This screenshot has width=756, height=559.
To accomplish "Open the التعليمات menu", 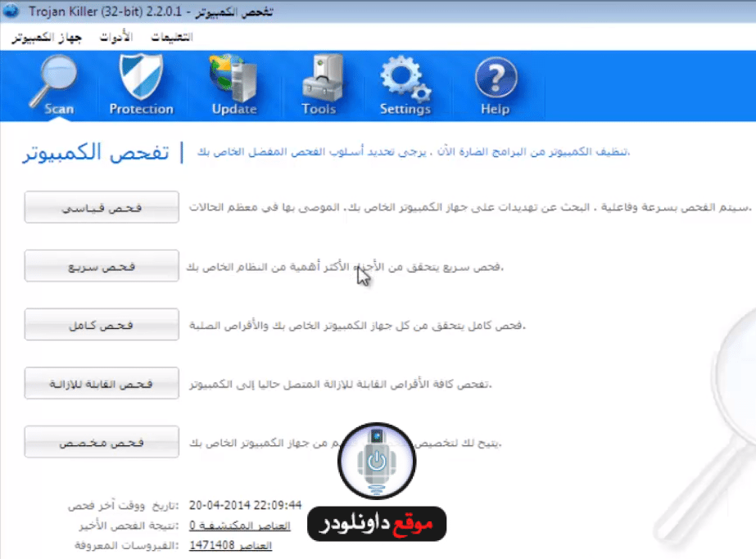I will [173, 38].
